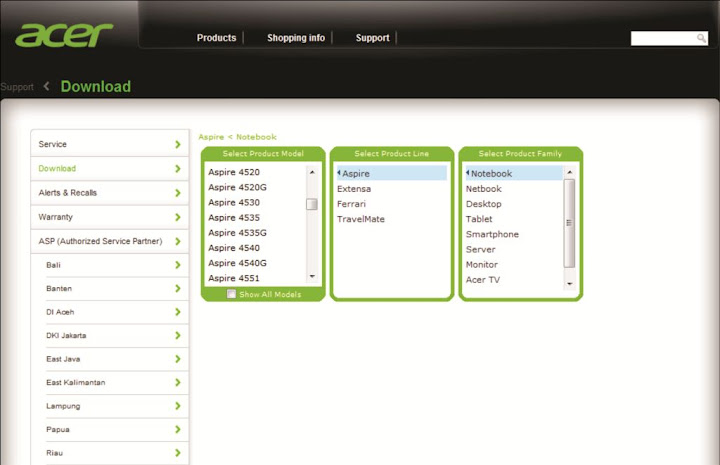Select Aspire 4551 model

point(234,278)
